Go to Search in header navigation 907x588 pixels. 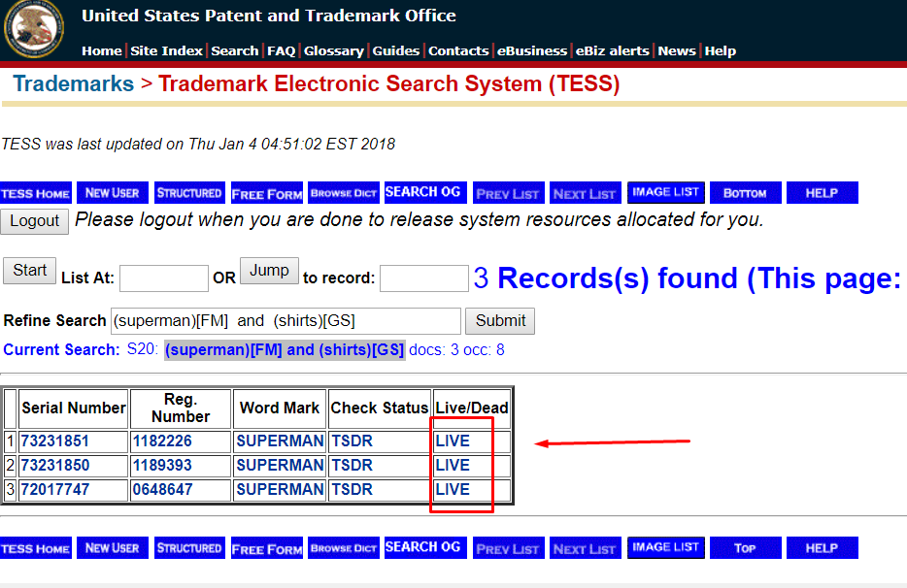coord(235,50)
